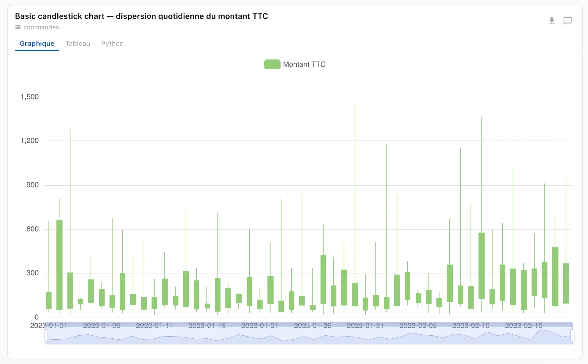
Task: Click the download chart icon
Action: (551, 21)
